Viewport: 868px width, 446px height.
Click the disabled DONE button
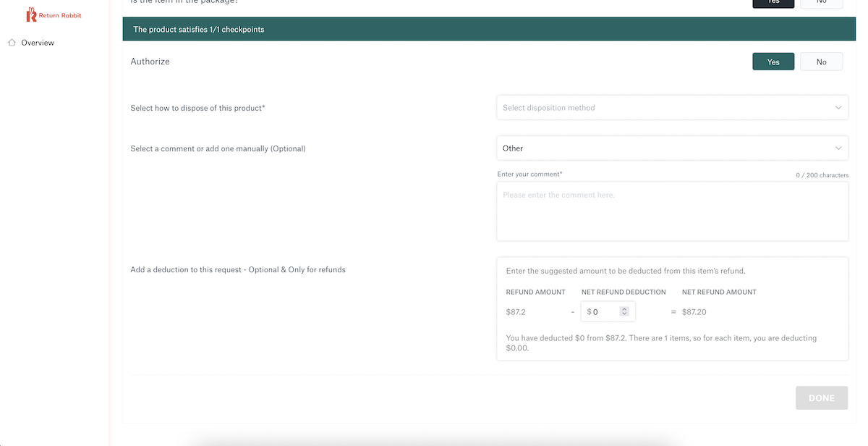(x=822, y=397)
